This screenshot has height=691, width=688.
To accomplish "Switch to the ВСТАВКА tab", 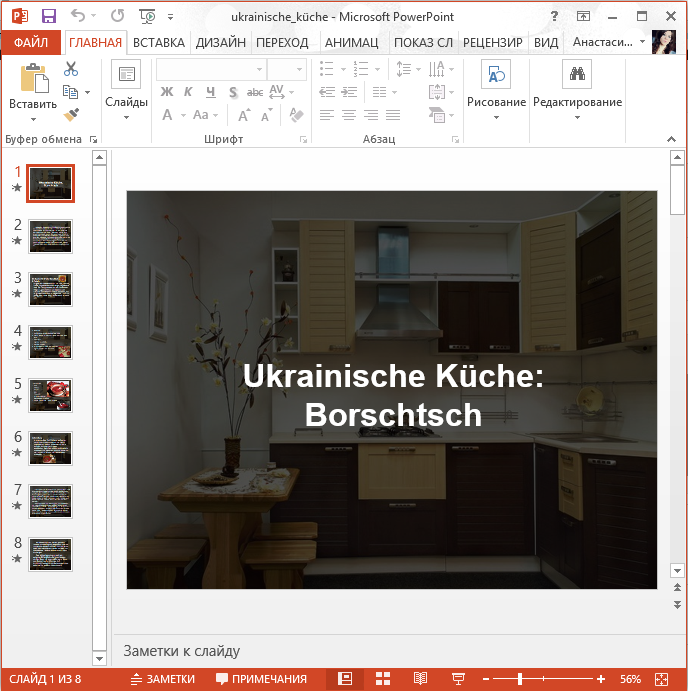I will click(x=159, y=43).
